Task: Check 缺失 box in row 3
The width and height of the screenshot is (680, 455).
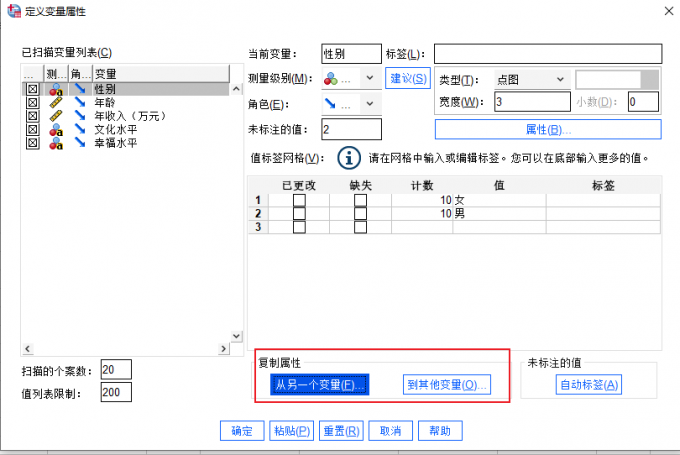Action: (360, 227)
